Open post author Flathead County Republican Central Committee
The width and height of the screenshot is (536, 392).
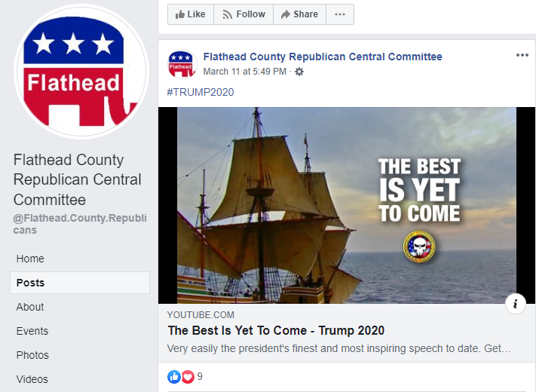coord(323,57)
